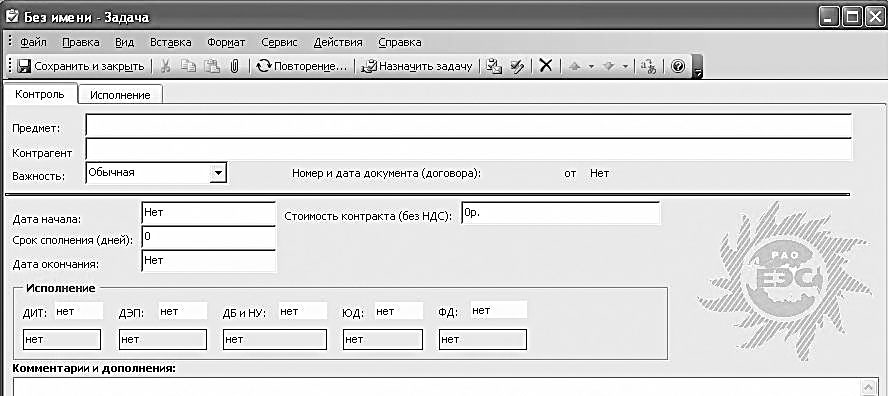Click Назначить задачу button

pos(417,66)
